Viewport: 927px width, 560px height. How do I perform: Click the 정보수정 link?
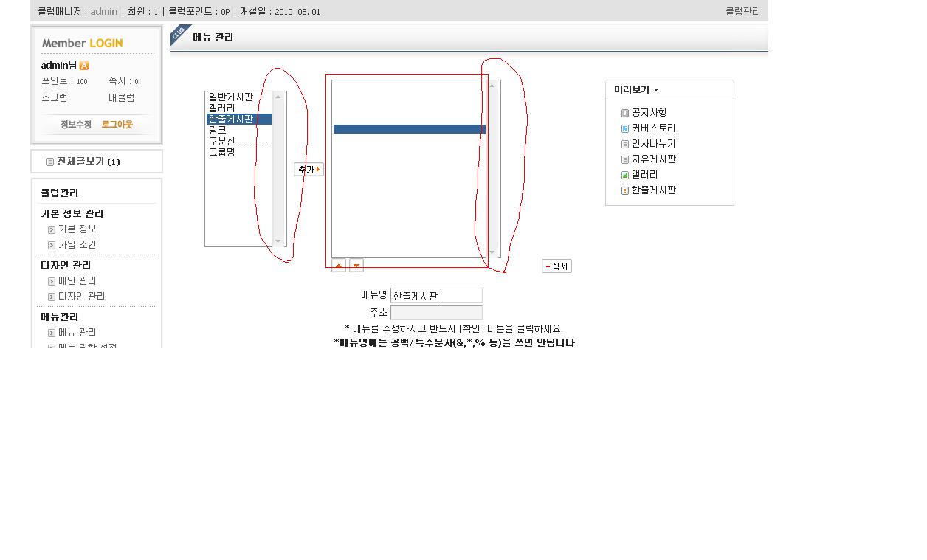point(76,125)
